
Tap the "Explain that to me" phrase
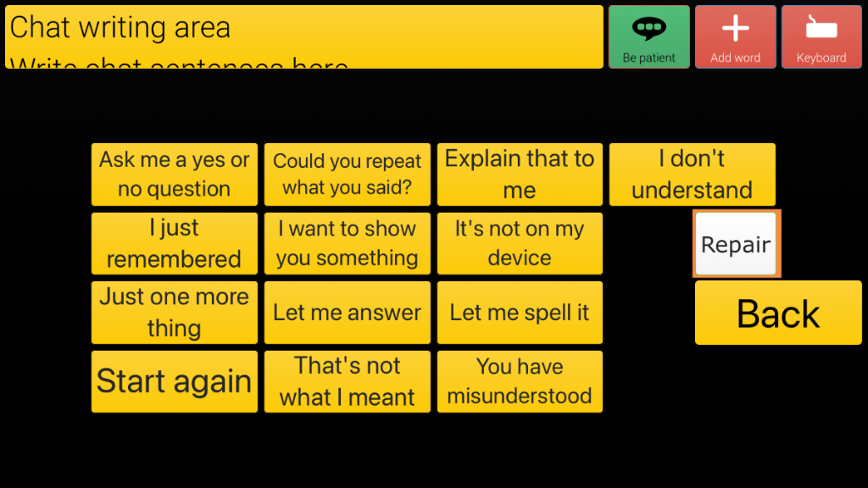pos(520,175)
